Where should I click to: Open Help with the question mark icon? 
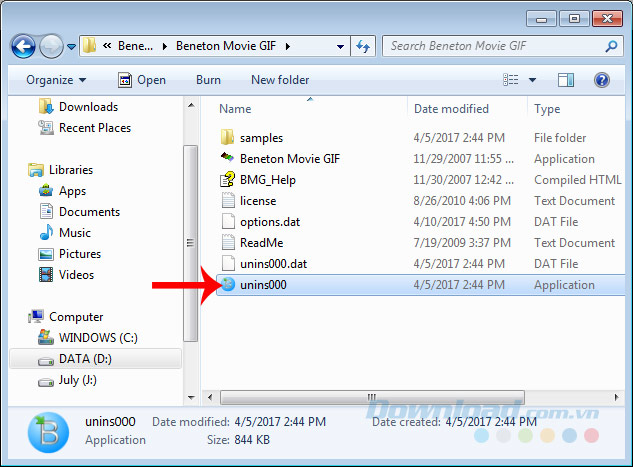point(602,80)
